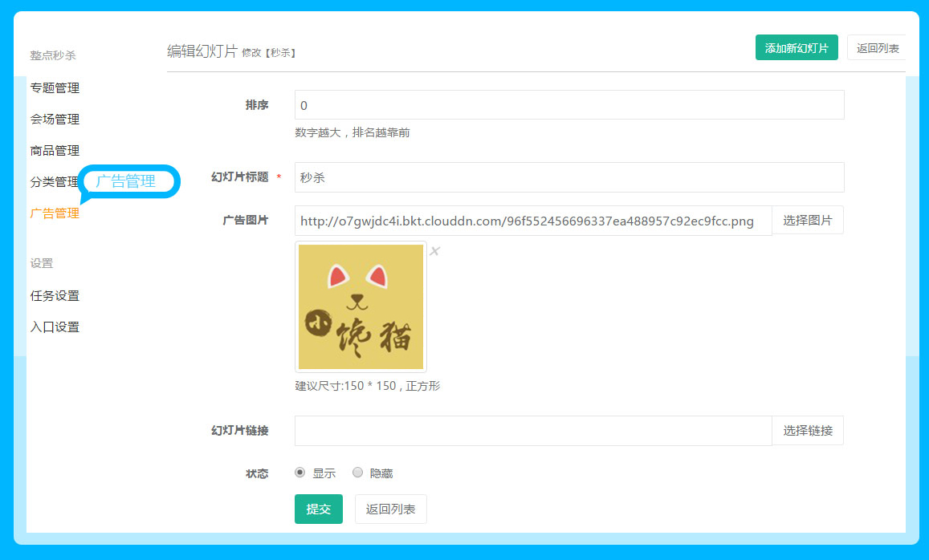Remove the uploaded ad image with X icon
This screenshot has width=929, height=560.
(x=434, y=252)
